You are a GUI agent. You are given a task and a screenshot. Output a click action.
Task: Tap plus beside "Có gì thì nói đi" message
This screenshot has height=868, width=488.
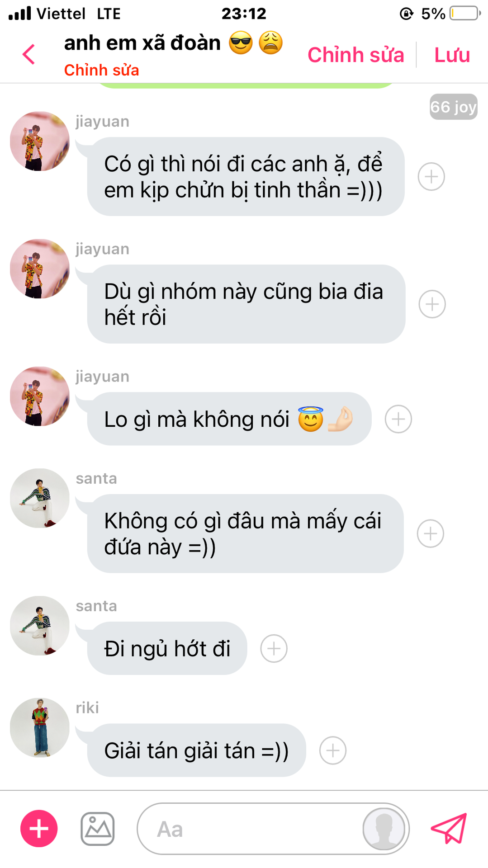pyautogui.click(x=431, y=176)
